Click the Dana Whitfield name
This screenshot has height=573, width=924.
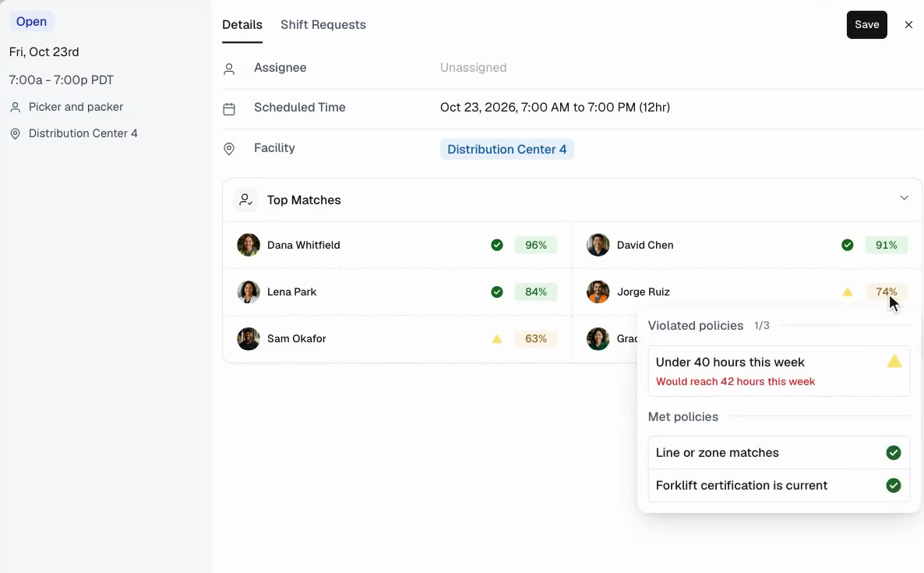tap(304, 245)
